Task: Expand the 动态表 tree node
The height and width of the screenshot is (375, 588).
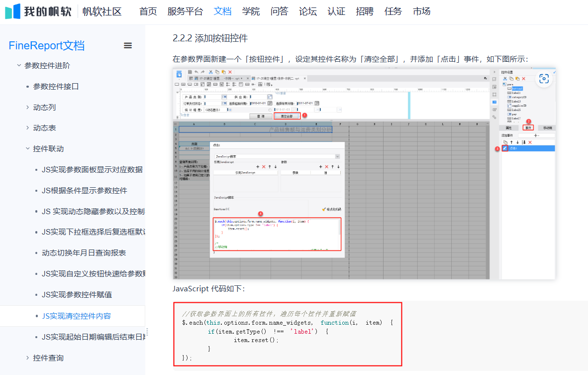Action: coord(27,128)
